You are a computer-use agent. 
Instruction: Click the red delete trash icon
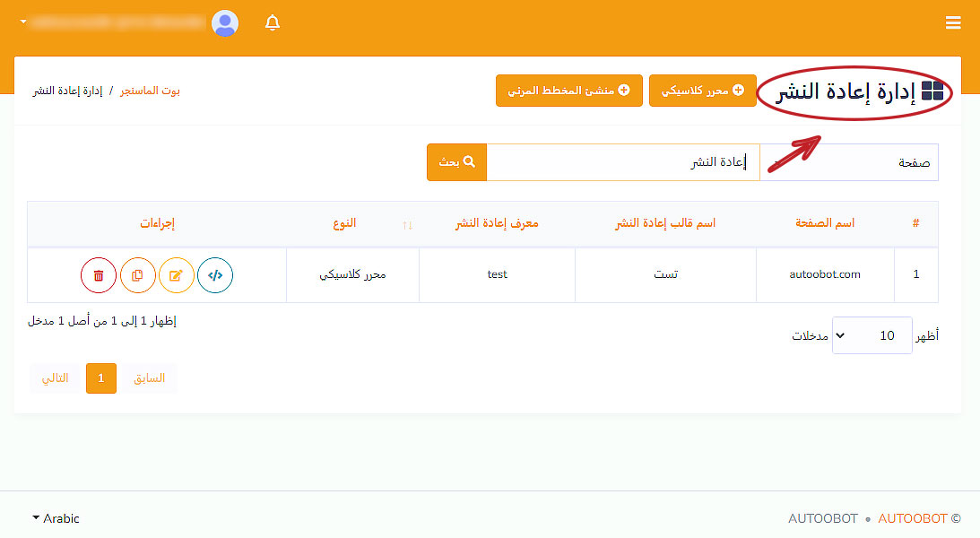click(x=99, y=275)
